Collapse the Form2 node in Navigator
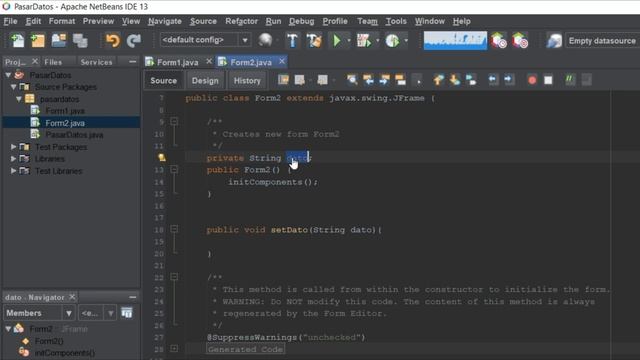The image size is (640, 360). [x=8, y=329]
